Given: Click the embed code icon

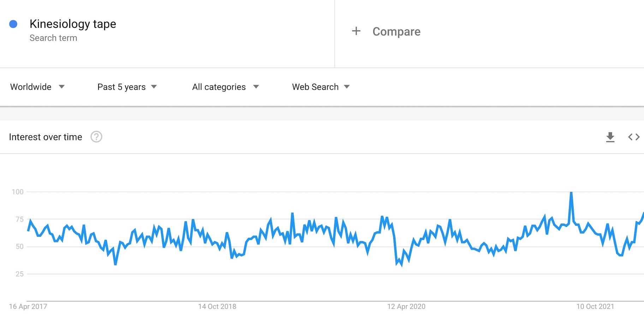Looking at the screenshot, I should click(x=634, y=137).
